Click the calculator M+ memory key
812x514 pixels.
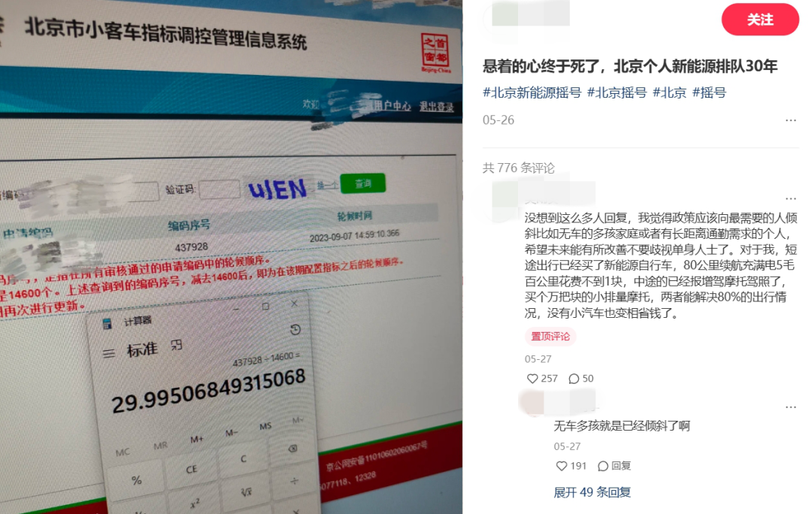[x=196, y=440]
